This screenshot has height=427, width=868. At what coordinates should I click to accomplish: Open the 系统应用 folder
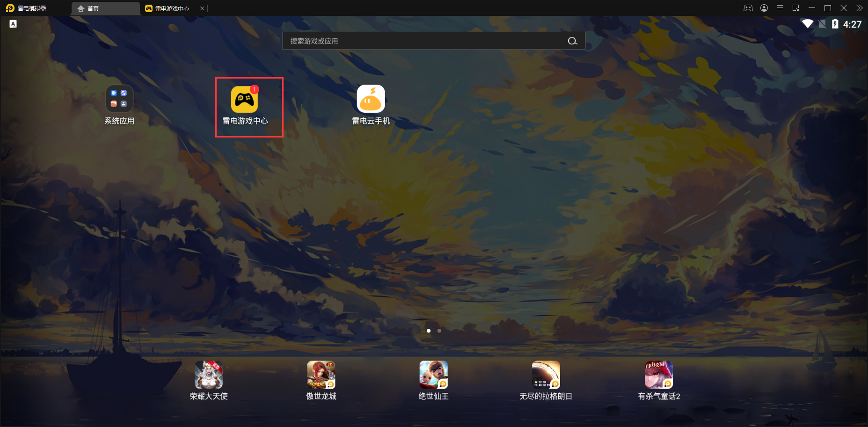(x=119, y=99)
